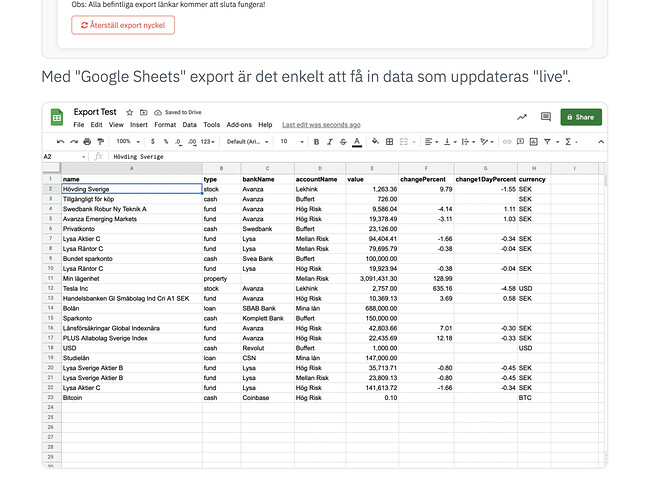Select the SBAB Bank cell
This screenshot has height=500, width=649.
267,308
